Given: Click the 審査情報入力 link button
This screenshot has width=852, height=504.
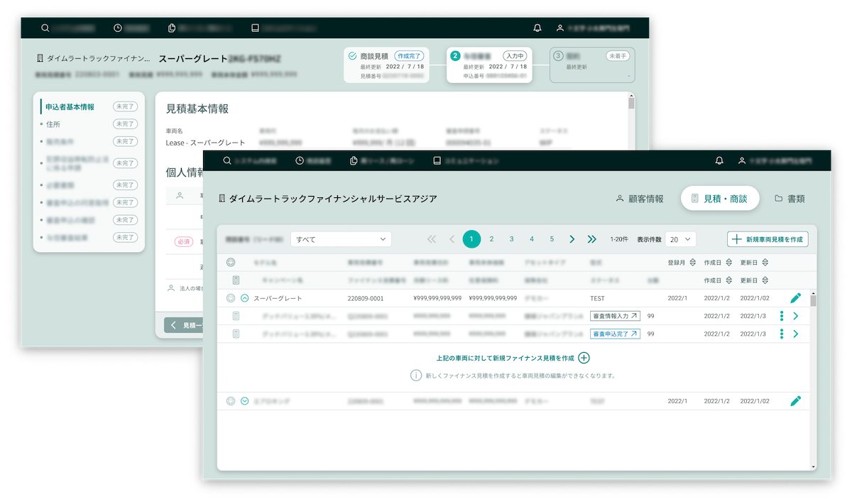Looking at the screenshot, I should (615, 316).
